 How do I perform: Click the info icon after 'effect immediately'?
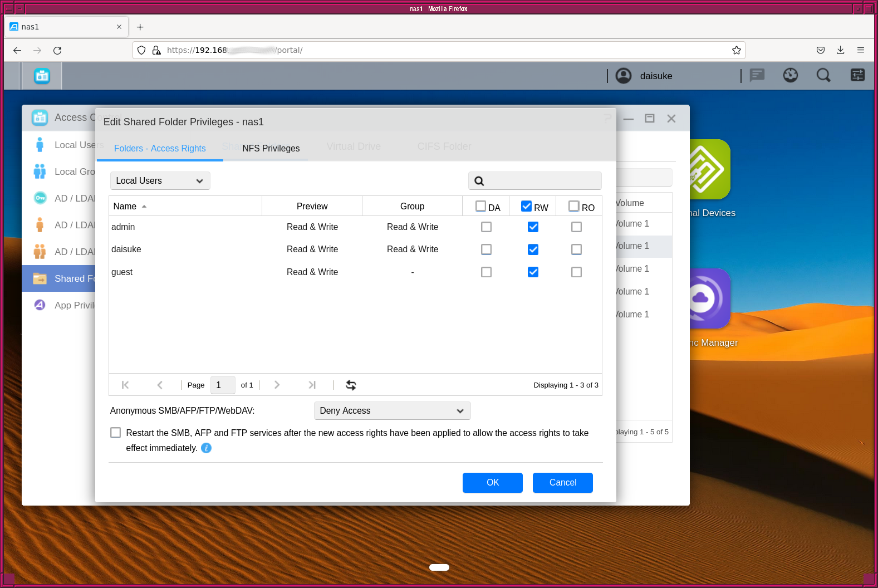tap(206, 448)
